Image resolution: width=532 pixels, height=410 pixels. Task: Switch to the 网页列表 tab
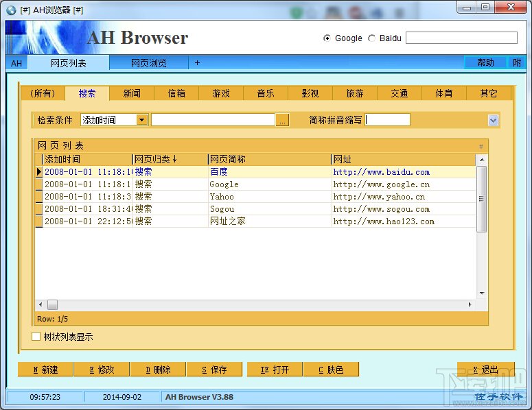point(69,63)
